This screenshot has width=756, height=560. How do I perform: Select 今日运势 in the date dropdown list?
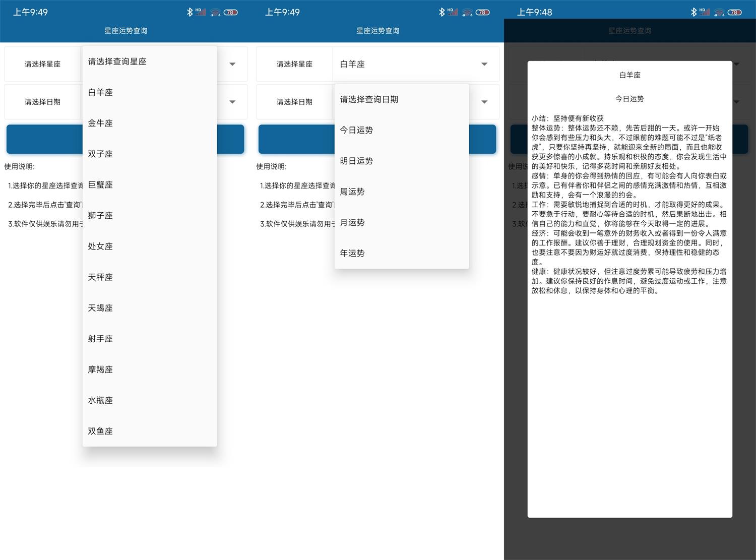click(356, 130)
